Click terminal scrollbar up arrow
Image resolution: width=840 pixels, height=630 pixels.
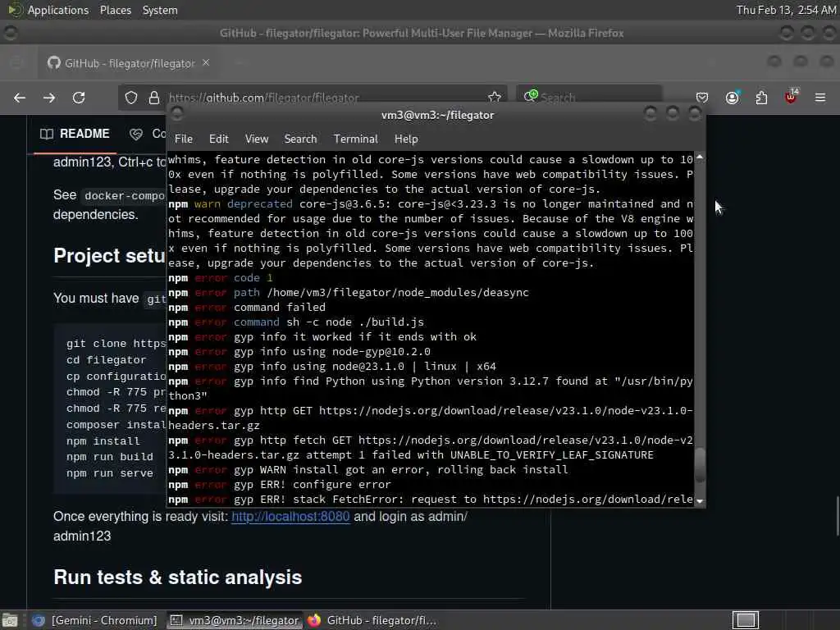(x=700, y=157)
